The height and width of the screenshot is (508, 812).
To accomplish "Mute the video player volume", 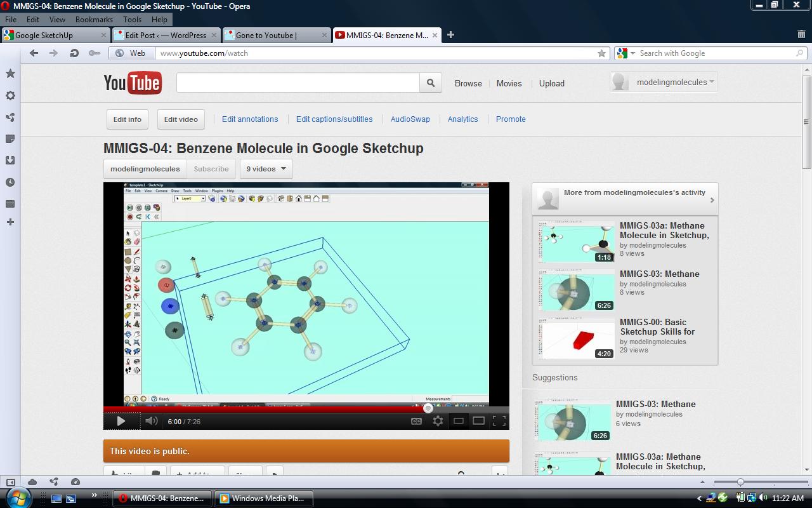I will (151, 421).
